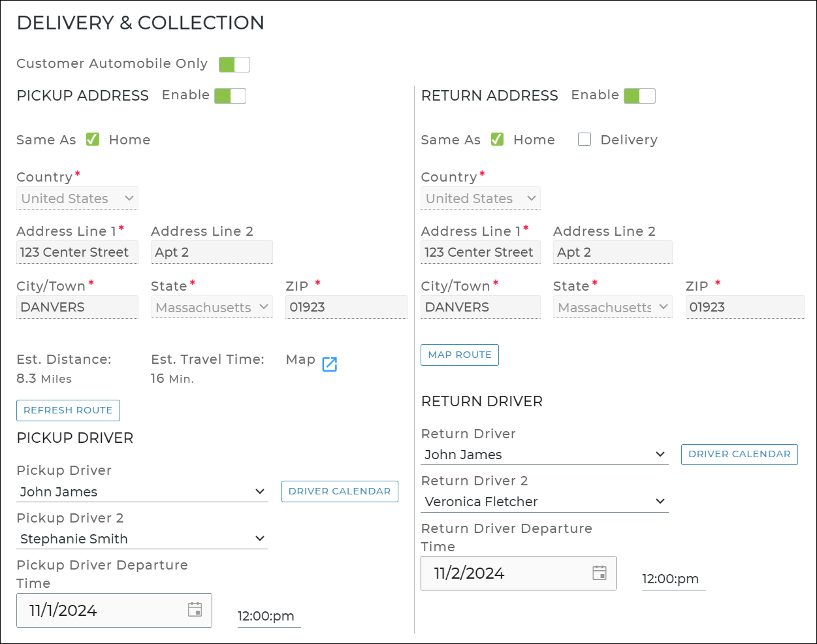
Task: Expand Pickup Driver 2 dropdown
Action: point(142,539)
